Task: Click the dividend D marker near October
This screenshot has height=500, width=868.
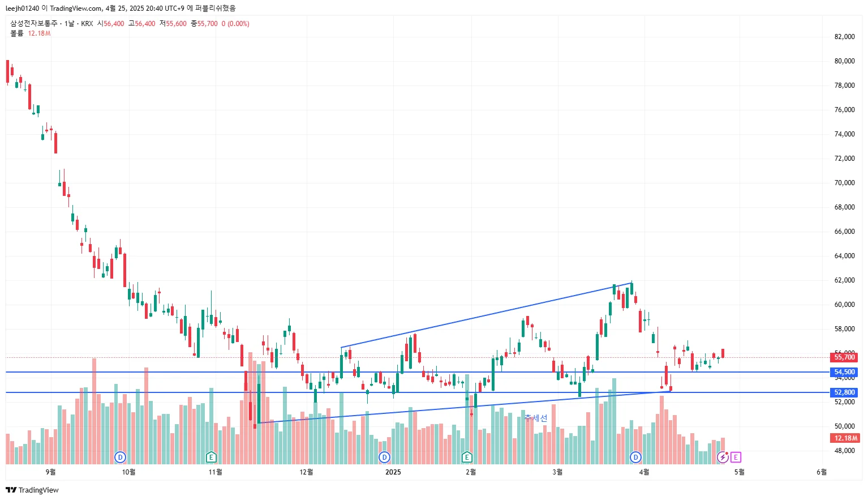Action: click(120, 457)
